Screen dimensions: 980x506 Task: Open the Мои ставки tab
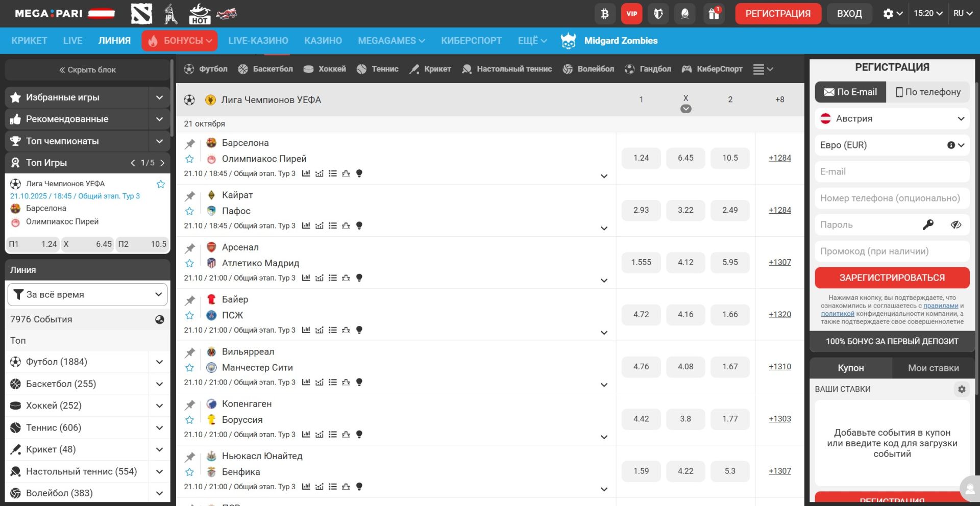[x=933, y=368]
